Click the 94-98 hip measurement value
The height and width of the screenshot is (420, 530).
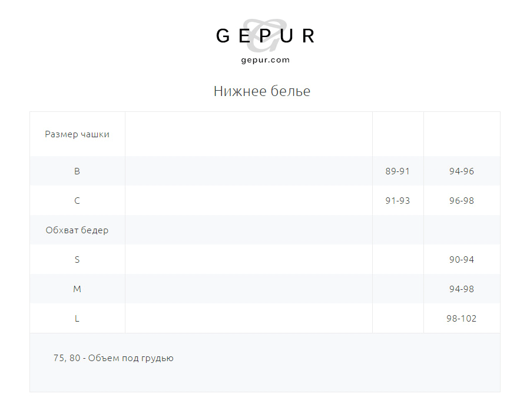461,289
